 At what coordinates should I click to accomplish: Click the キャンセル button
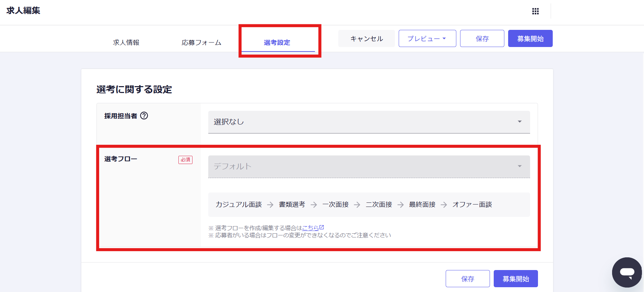(366, 38)
